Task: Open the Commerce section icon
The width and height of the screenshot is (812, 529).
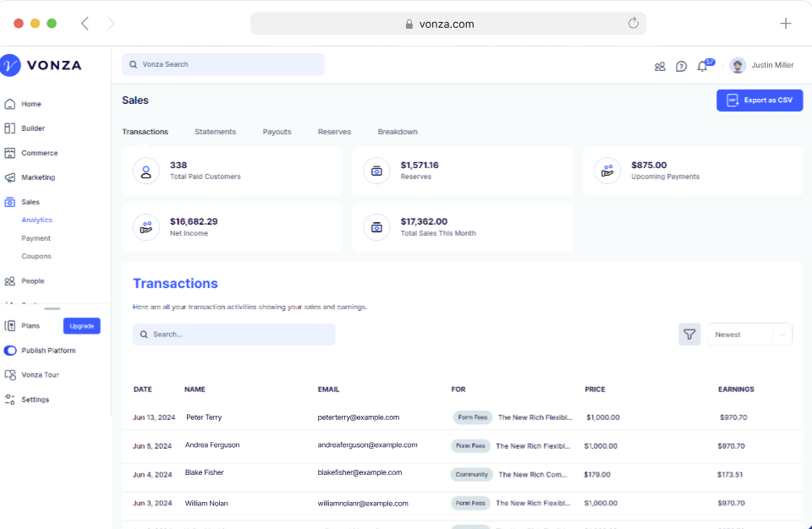Action: click(8, 152)
